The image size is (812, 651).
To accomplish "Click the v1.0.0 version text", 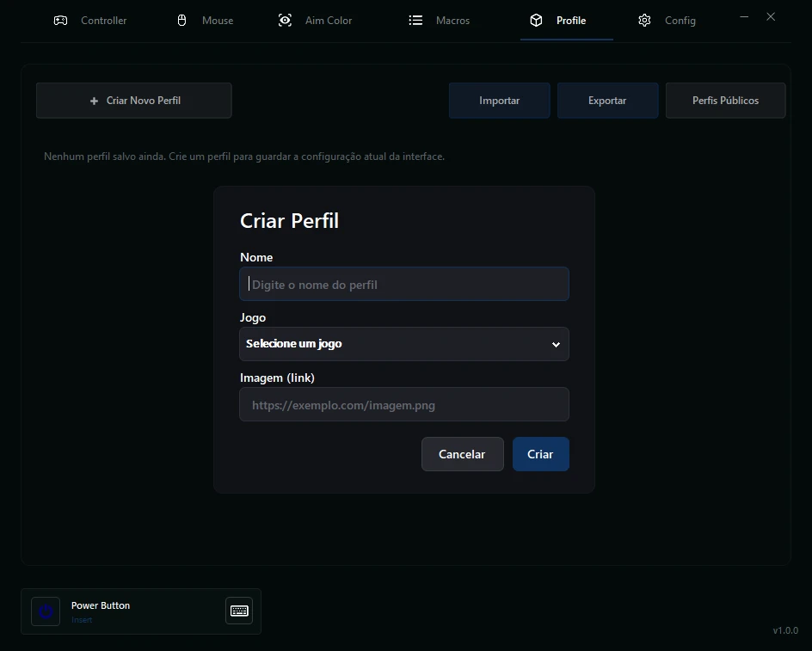I will 785,630.
